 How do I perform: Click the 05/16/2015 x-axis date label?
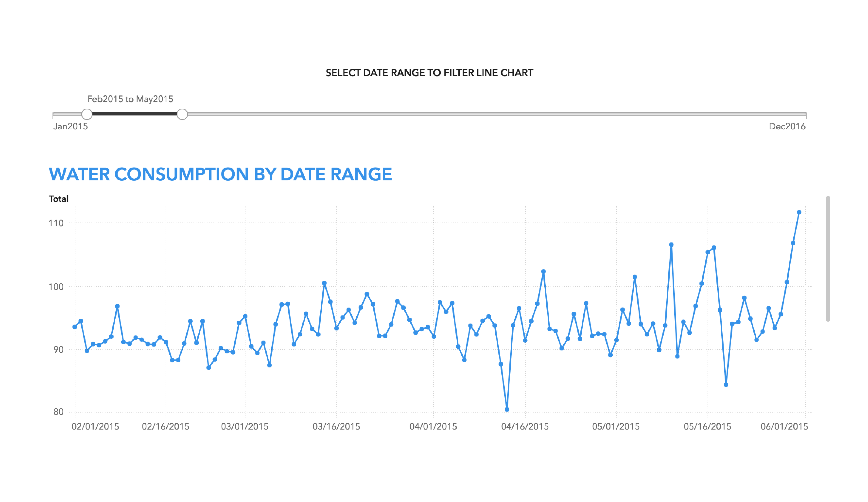707,427
